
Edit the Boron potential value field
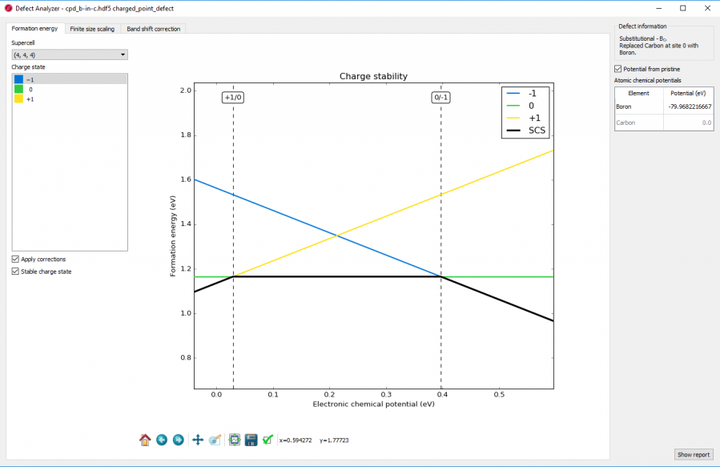[688, 107]
